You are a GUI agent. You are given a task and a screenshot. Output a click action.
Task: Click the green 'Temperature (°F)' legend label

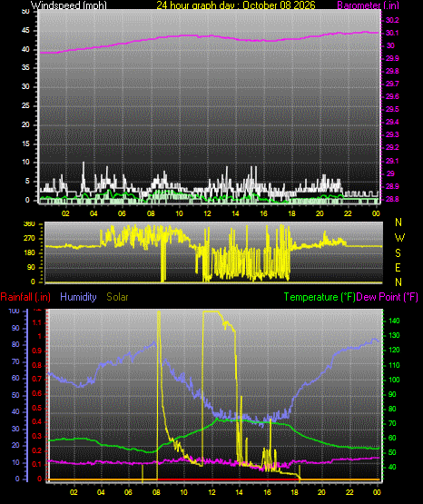pyautogui.click(x=320, y=297)
